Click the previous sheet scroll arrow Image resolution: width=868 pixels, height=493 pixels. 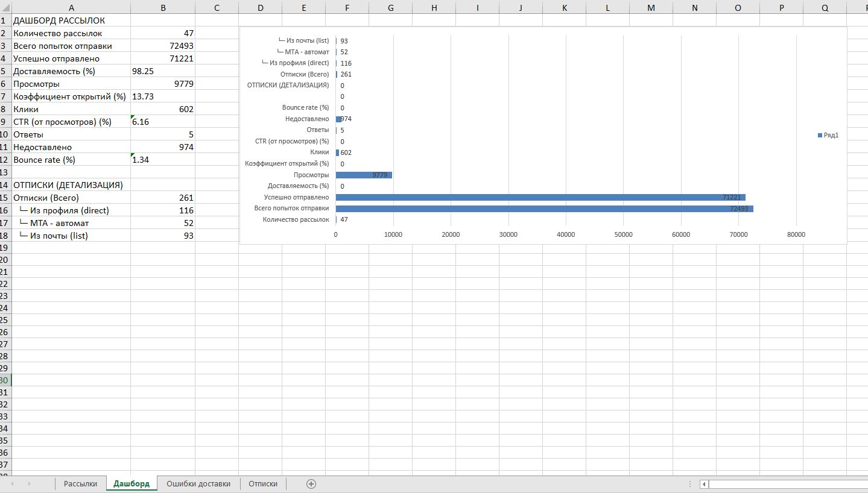(12, 483)
